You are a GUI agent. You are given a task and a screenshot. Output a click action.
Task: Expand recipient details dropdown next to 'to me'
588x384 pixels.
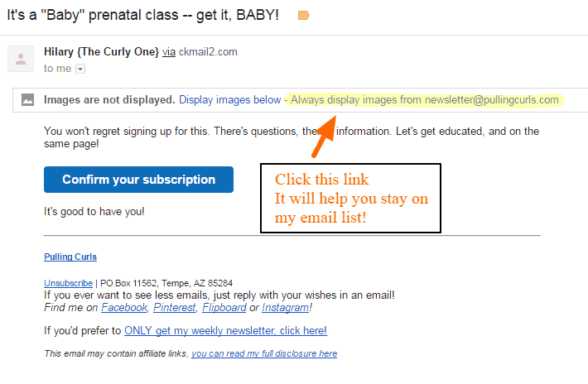click(80, 69)
